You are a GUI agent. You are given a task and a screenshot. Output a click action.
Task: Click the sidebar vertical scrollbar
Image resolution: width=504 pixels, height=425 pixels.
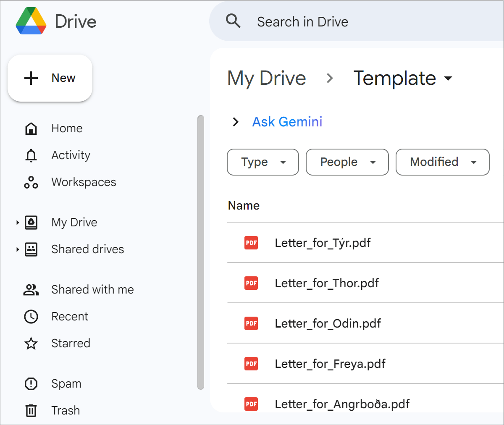(201, 252)
